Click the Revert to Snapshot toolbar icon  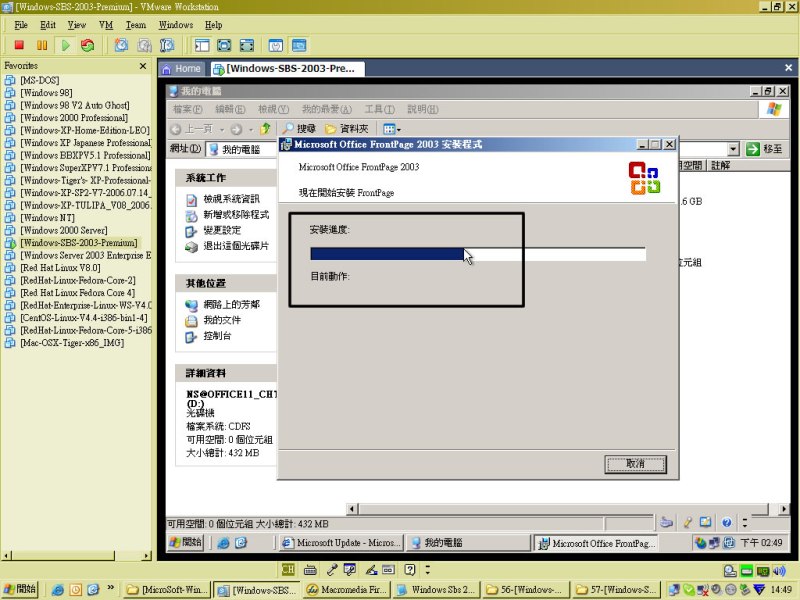(144, 45)
